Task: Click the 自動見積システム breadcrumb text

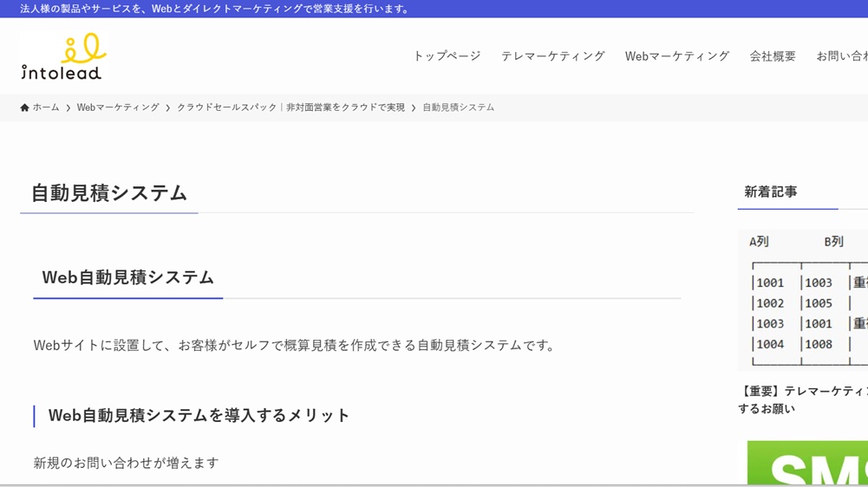Action: tap(459, 107)
